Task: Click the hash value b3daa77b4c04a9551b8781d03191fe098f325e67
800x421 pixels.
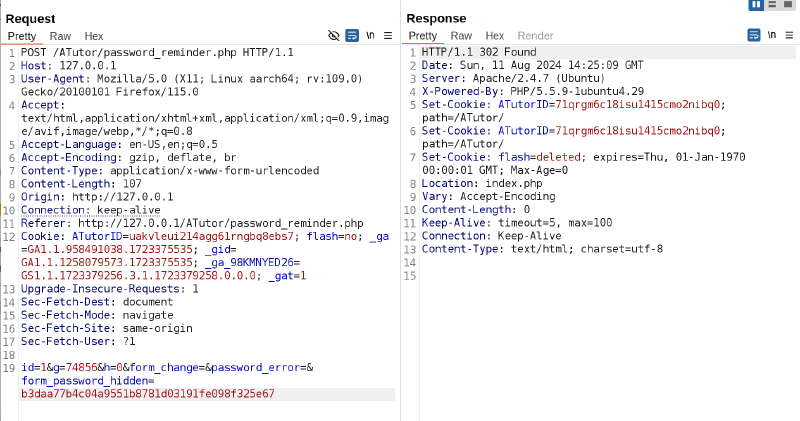Action: point(147,394)
